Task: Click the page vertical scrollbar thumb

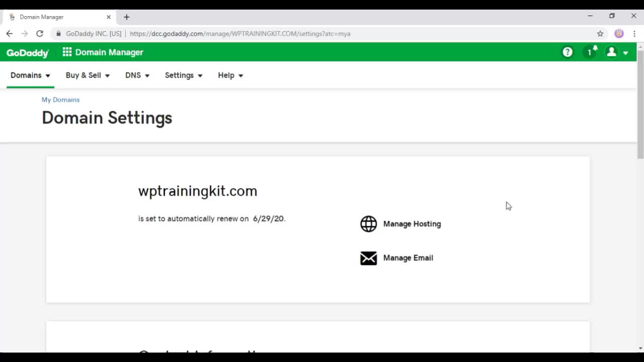Action: (640, 105)
